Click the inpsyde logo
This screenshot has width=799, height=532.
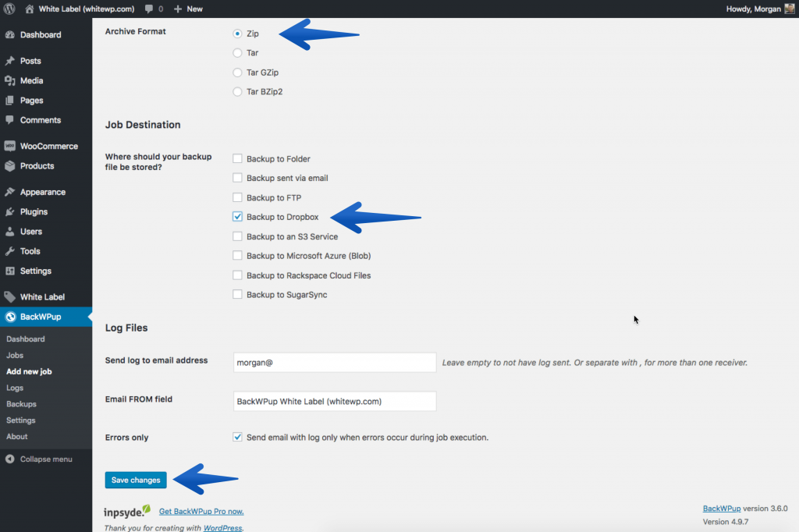point(127,511)
